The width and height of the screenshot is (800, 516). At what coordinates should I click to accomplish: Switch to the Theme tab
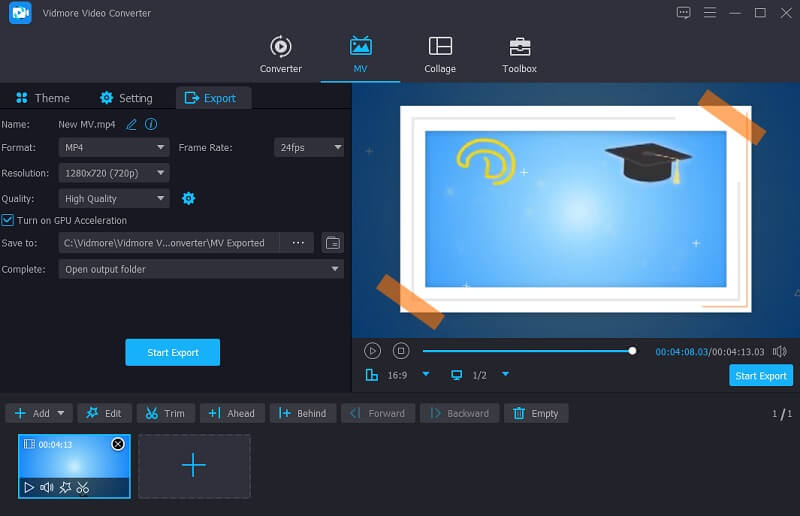tap(42, 98)
